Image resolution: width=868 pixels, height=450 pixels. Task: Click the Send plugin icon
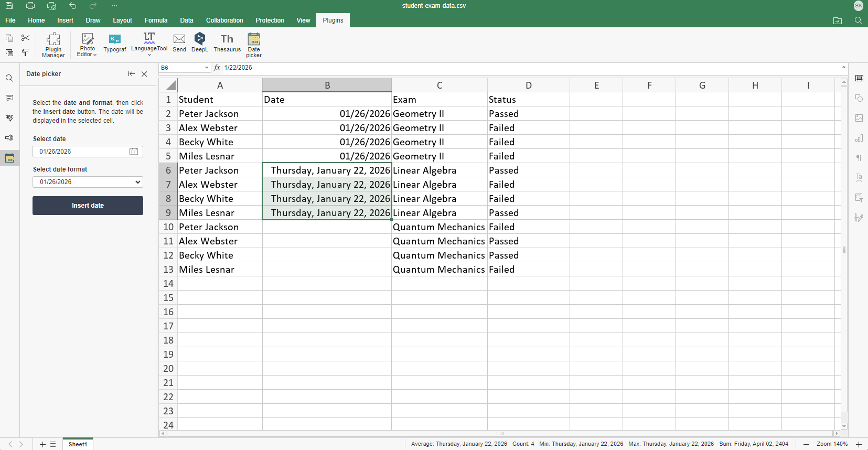point(179,44)
